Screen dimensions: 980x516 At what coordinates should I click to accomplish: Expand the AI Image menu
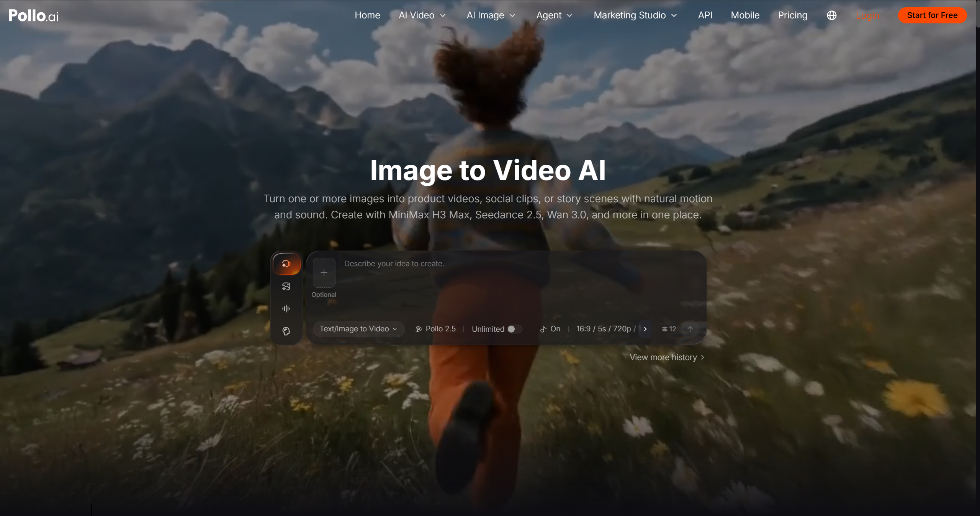[x=491, y=15]
